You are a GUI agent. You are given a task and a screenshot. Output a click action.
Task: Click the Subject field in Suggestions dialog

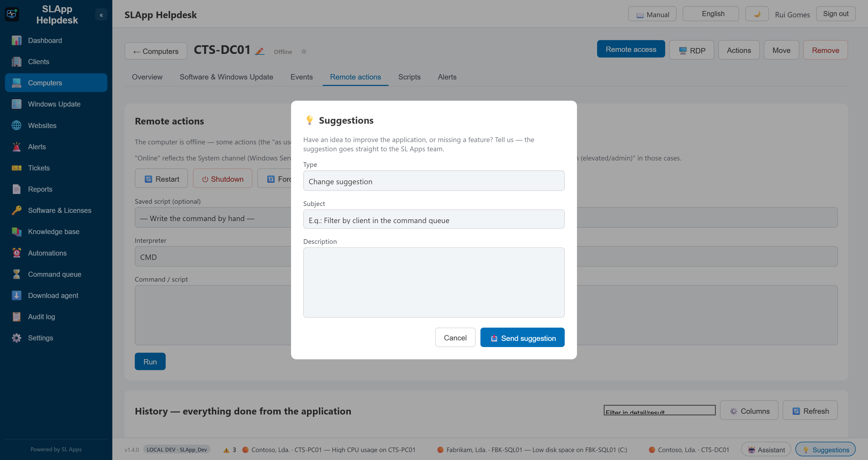click(434, 220)
